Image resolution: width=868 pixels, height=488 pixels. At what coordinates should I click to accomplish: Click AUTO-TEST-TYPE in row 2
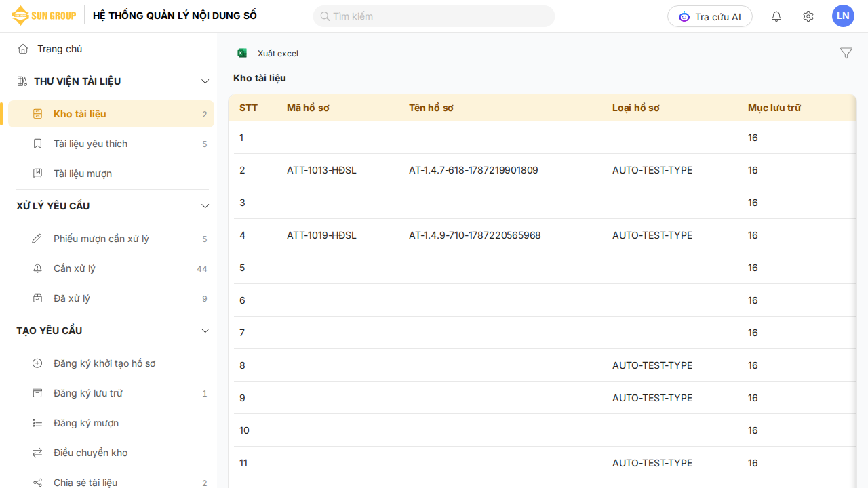click(652, 170)
